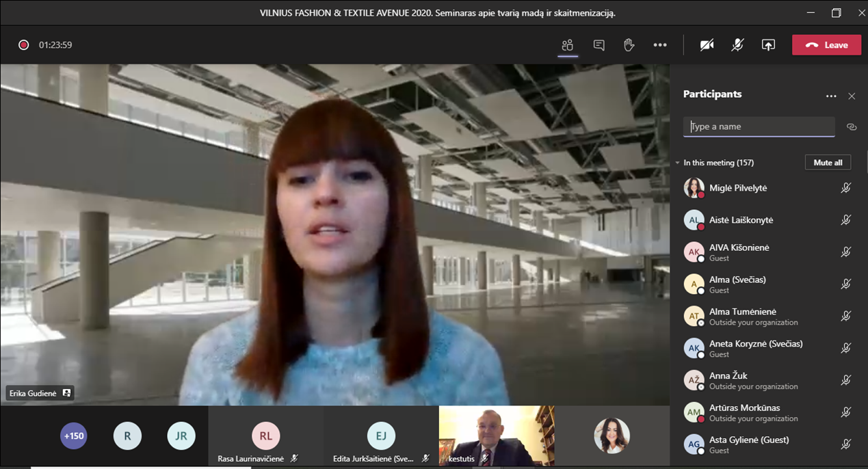Click the Type a name search field
The image size is (868, 469).
[x=759, y=126]
